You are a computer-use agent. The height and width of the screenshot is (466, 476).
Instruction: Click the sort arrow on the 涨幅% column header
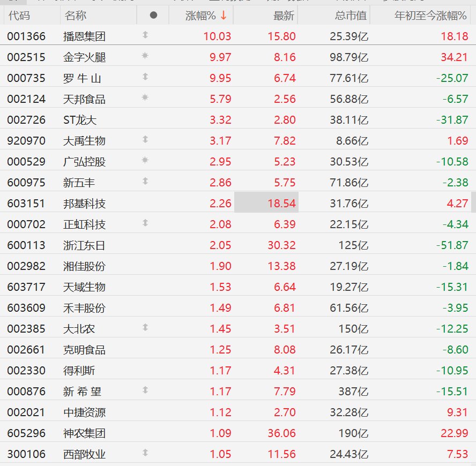pos(224,15)
